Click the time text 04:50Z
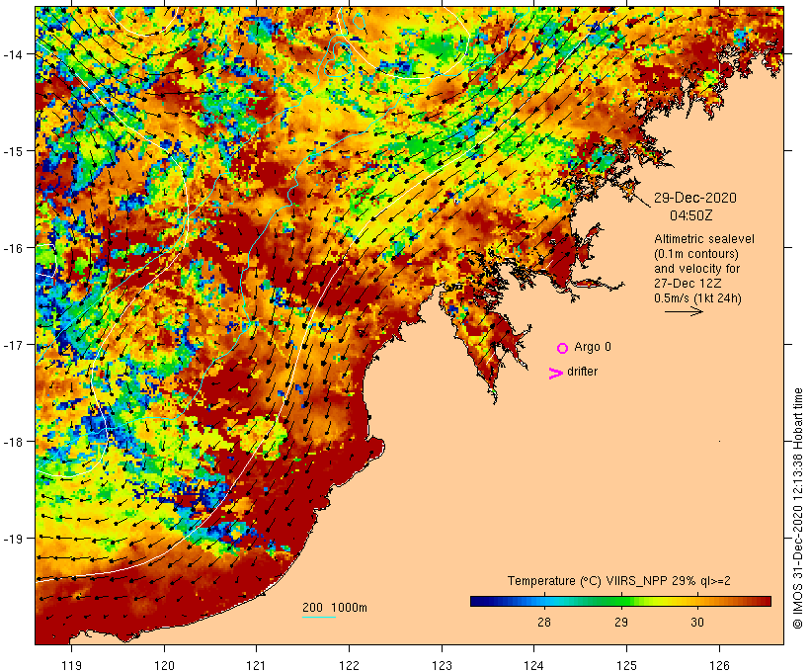The width and height of the screenshot is (810, 672). pyautogui.click(x=691, y=215)
